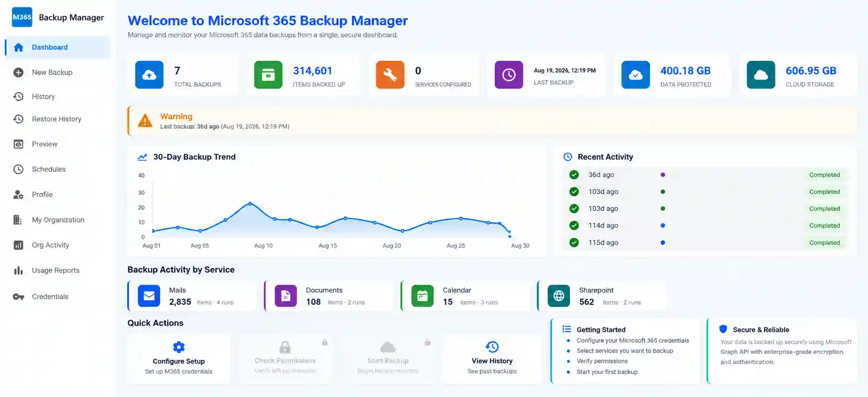This screenshot has width=868, height=397.
Task: Click the Org Activity chart icon
Action: (x=18, y=245)
